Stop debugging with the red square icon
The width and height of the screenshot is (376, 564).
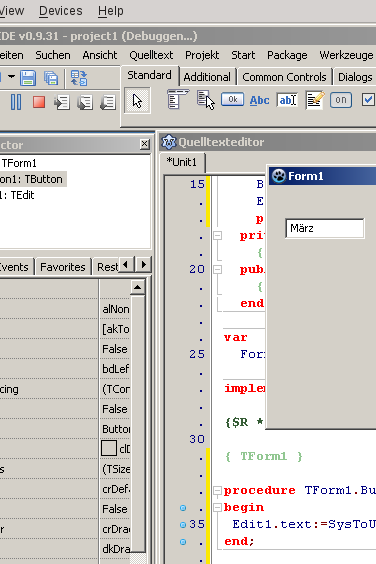pos(39,102)
